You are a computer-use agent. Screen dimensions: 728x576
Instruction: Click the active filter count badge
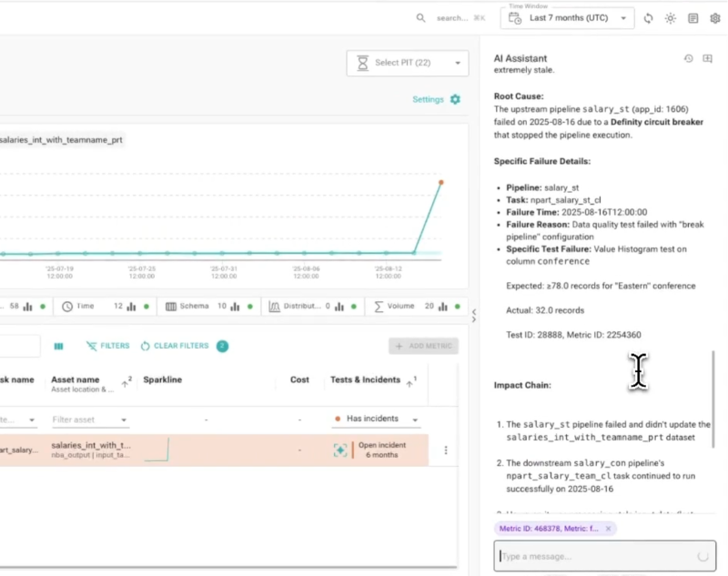(222, 346)
